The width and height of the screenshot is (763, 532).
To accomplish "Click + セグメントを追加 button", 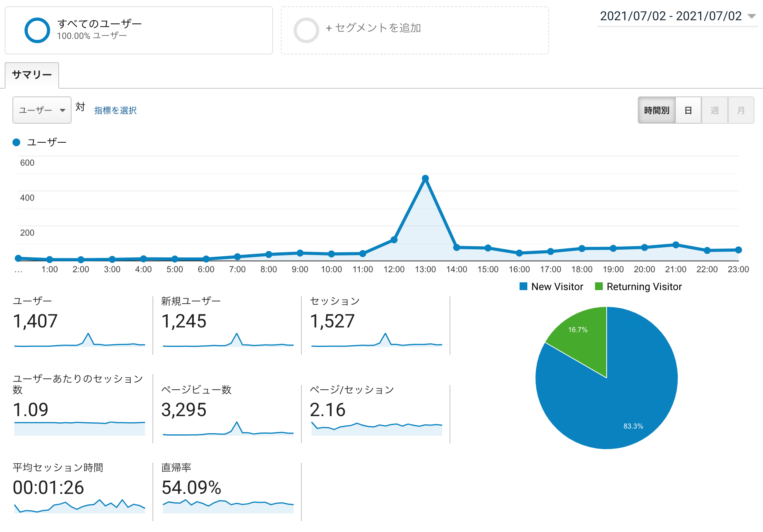I will [373, 28].
